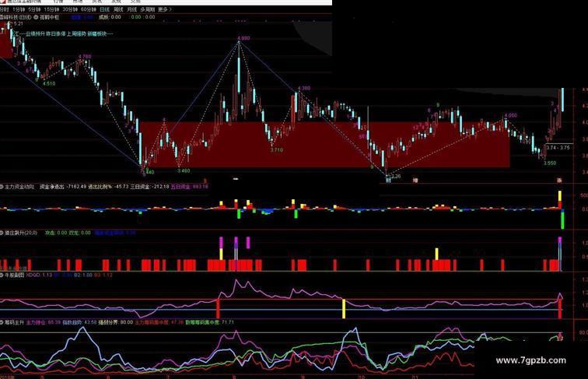This screenshot has height=379, width=588.
Task: Click the 4.780 price label
Action: (x=85, y=57)
